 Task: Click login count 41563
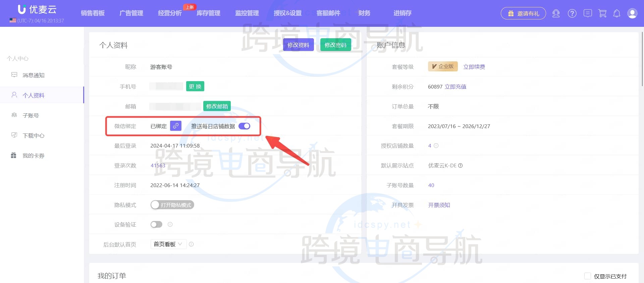(x=158, y=165)
